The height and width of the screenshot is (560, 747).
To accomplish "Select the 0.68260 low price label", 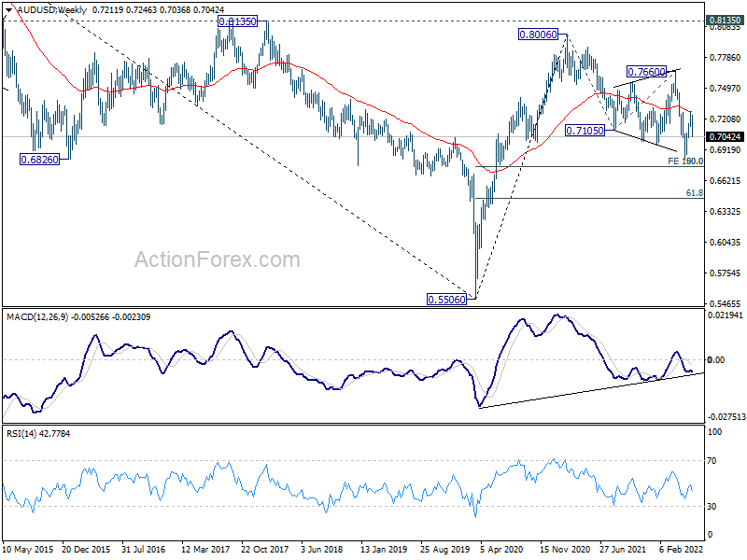I will (x=39, y=160).
